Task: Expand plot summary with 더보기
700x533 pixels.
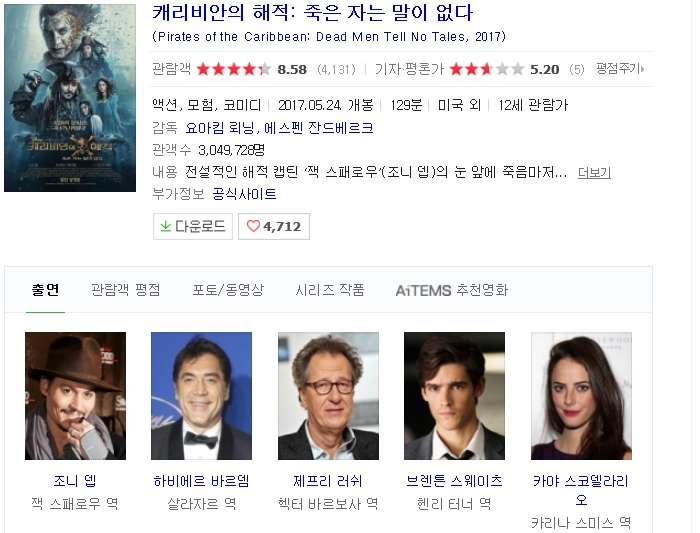Action: click(x=594, y=172)
